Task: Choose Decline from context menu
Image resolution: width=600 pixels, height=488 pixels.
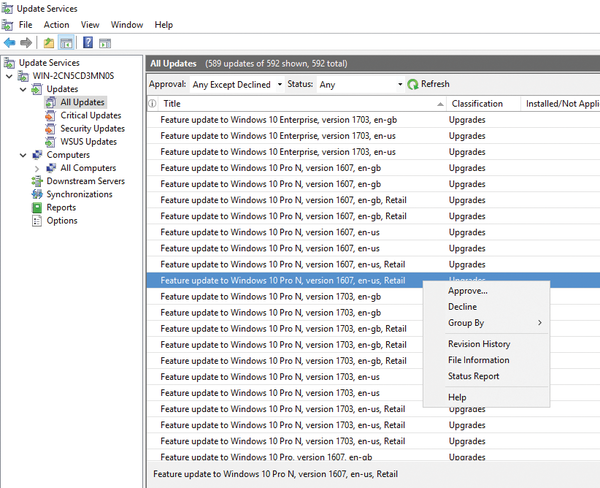Action: [486, 307]
